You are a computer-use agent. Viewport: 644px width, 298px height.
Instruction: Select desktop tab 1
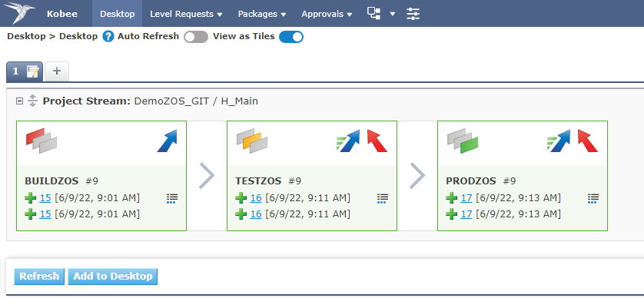pos(25,71)
